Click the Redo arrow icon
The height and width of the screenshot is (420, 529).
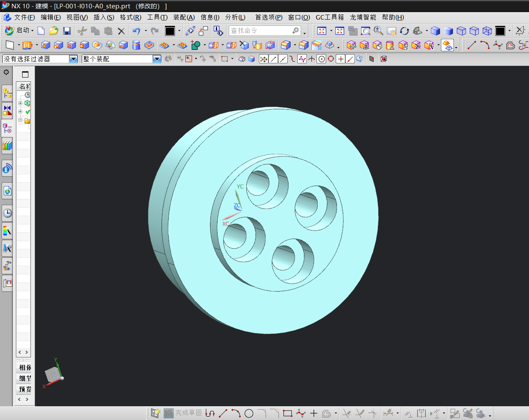tap(155, 31)
